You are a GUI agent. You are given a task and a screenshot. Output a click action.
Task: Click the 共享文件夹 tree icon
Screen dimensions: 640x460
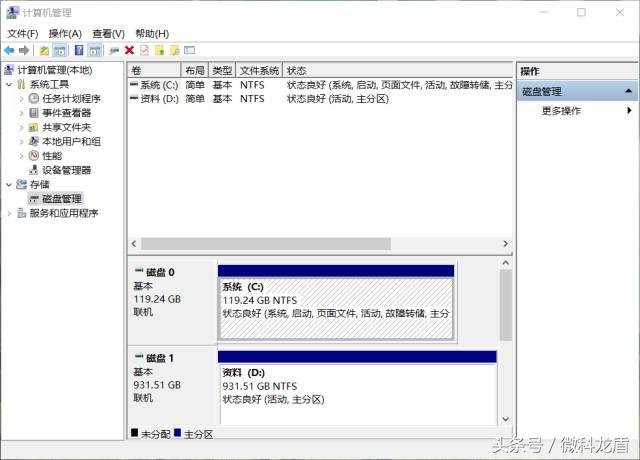(33, 127)
